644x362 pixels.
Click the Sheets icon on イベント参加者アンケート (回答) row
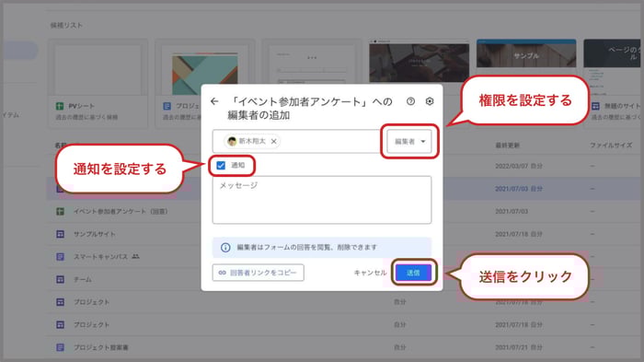point(60,212)
